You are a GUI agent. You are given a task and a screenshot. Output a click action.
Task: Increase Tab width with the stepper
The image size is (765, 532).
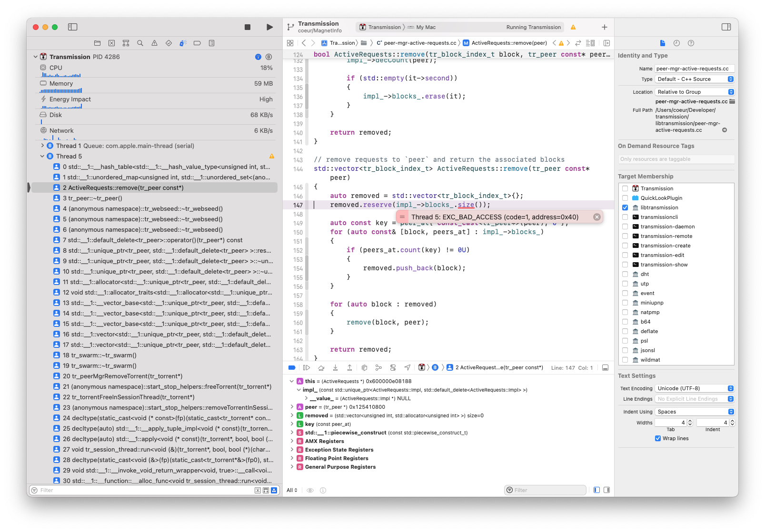pyautogui.click(x=691, y=421)
